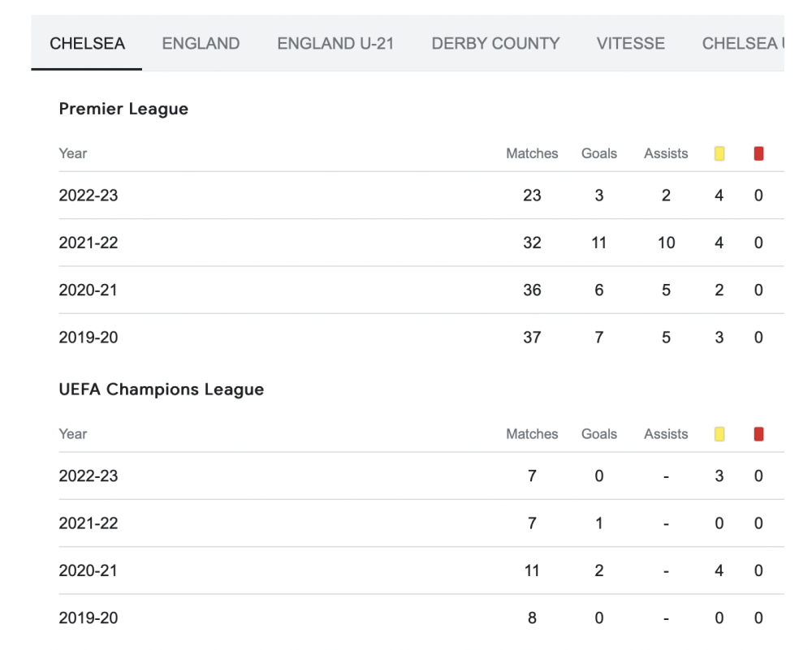This screenshot has width=812, height=650.
Task: Click the Premier League red card icon
Action: (x=758, y=153)
